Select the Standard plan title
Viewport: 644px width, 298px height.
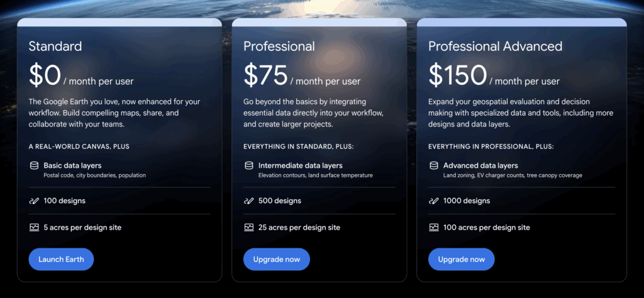pos(55,46)
